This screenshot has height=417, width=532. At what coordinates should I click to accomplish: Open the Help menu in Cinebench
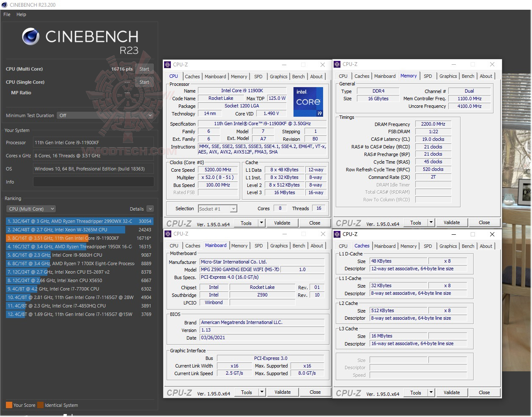pyautogui.click(x=21, y=14)
